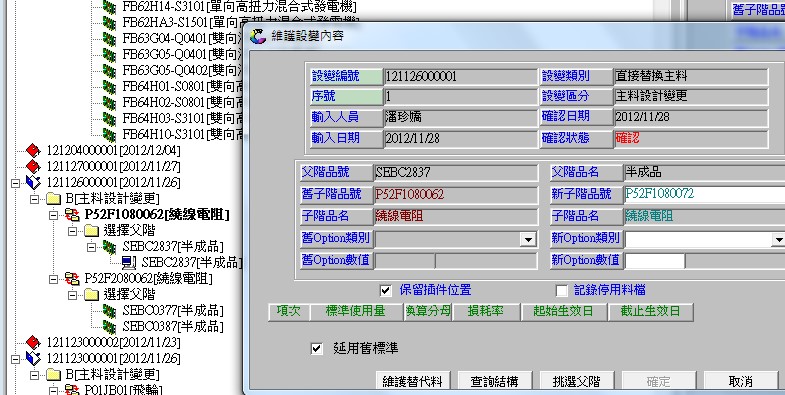
Task: Click the 挑選父階 button
Action: point(576,381)
